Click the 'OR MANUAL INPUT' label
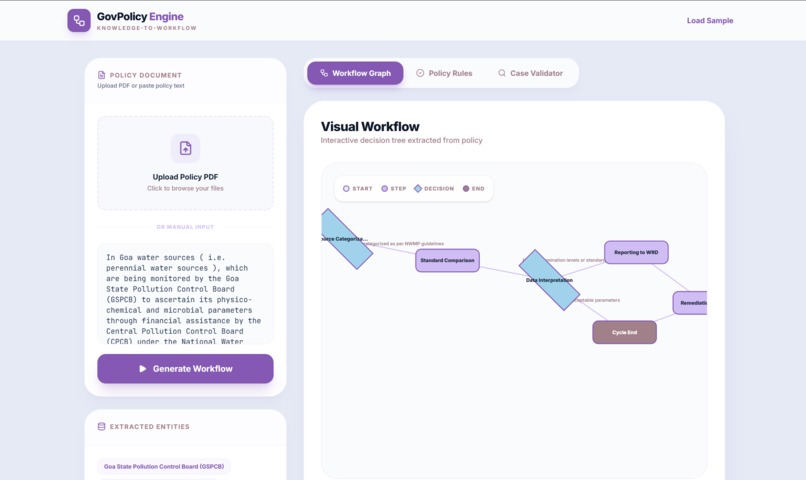Image resolution: width=806 pixels, height=480 pixels. pos(185,227)
